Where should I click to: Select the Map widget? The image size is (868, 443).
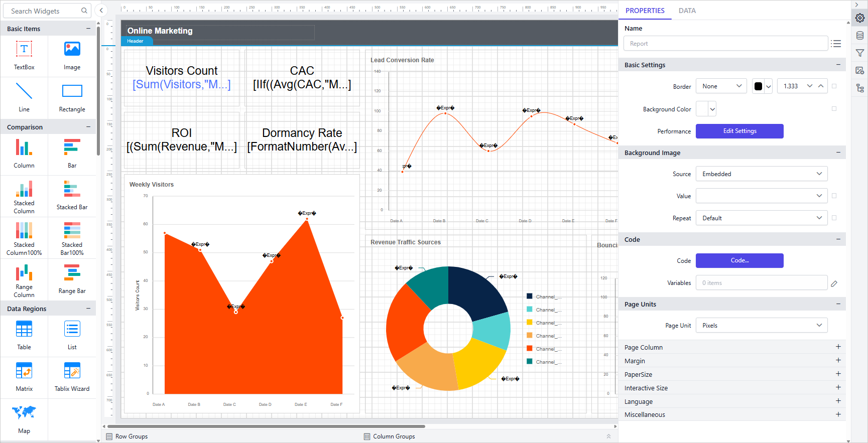[24, 419]
